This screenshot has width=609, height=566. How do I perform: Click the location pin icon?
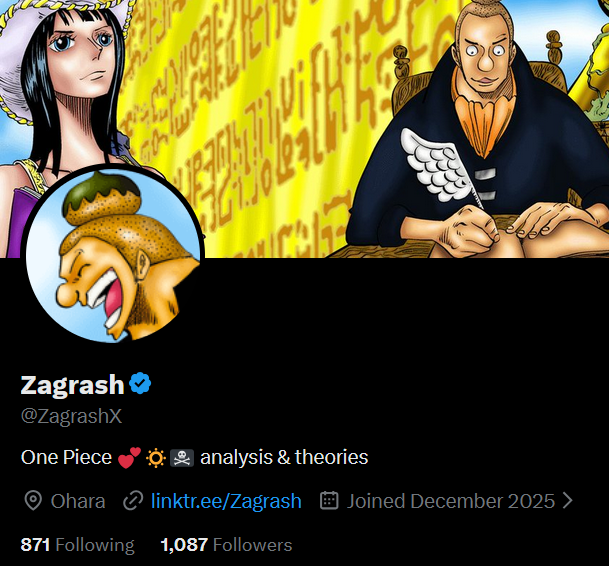click(x=33, y=501)
